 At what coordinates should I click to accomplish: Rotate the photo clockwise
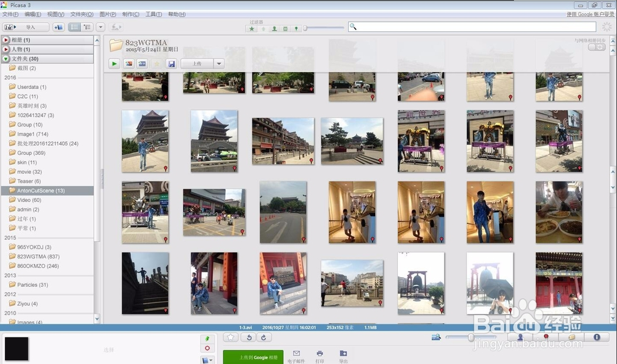pos(263,337)
